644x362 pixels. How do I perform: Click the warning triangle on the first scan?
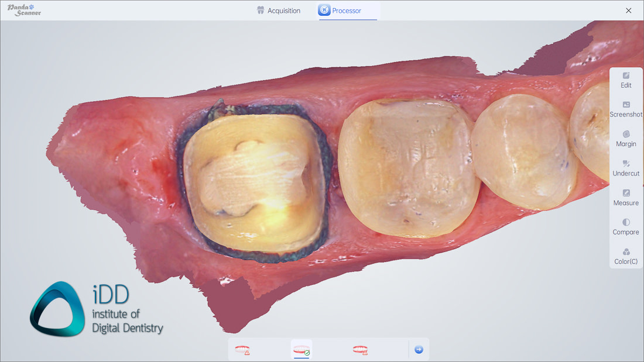[x=248, y=352]
